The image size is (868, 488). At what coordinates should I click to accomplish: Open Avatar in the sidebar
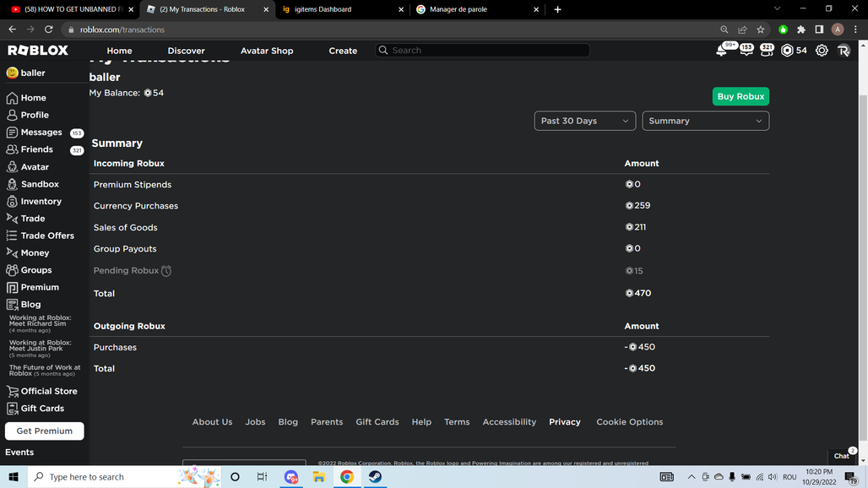[35, 166]
